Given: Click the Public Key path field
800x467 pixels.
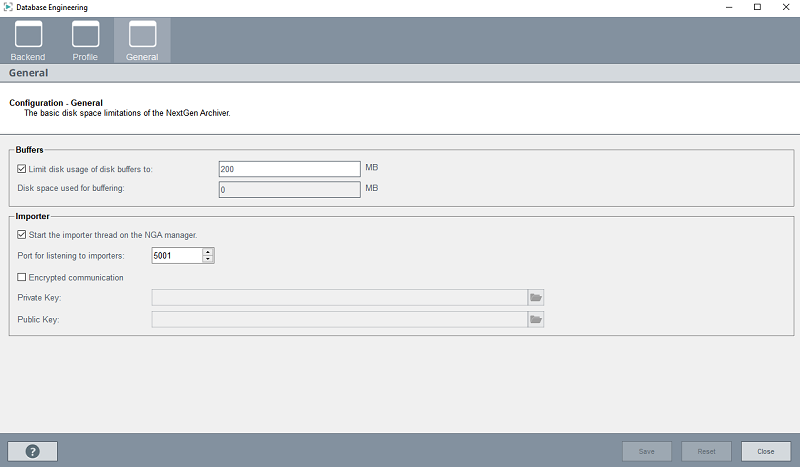Looking at the screenshot, I should [x=339, y=319].
